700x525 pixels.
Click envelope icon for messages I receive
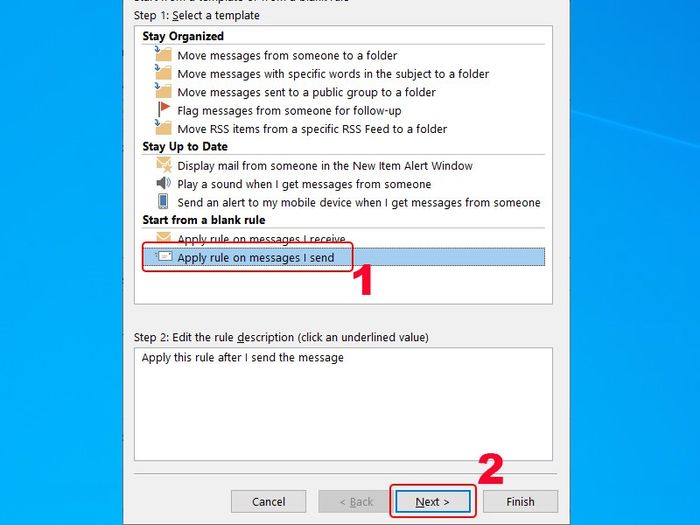coord(163,237)
